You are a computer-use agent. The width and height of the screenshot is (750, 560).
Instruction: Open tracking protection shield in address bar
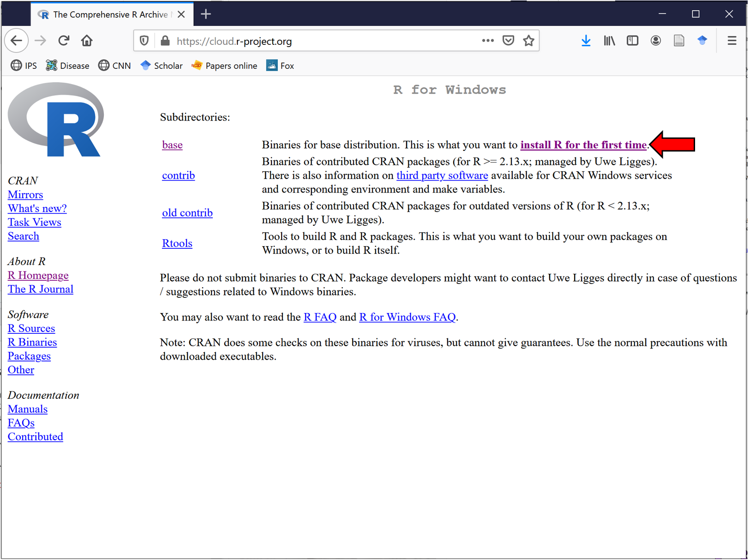144,41
